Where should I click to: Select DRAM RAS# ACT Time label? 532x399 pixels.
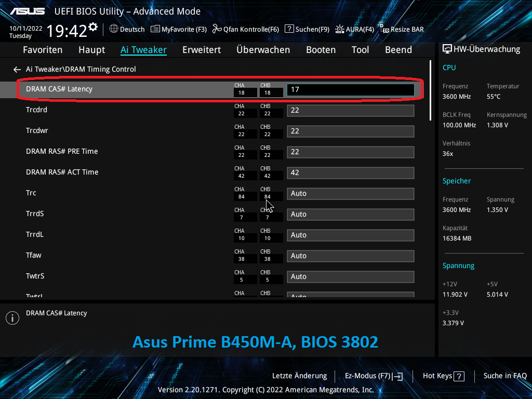pos(62,172)
